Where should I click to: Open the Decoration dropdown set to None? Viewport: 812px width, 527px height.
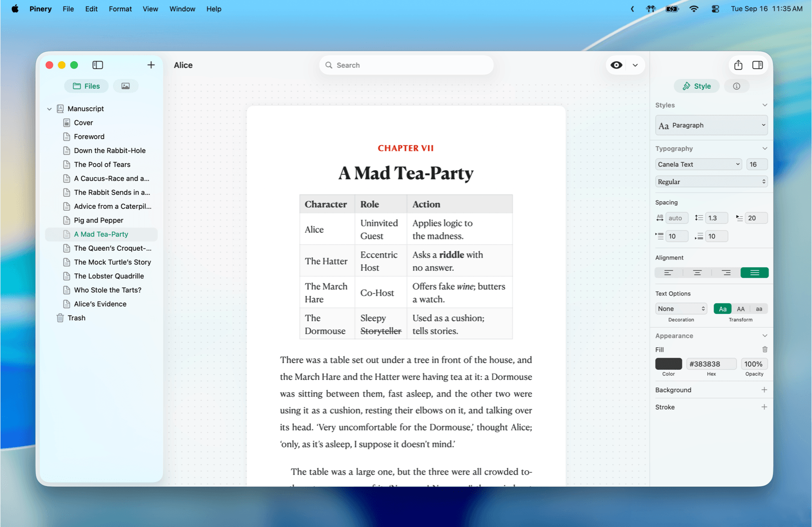(x=681, y=308)
